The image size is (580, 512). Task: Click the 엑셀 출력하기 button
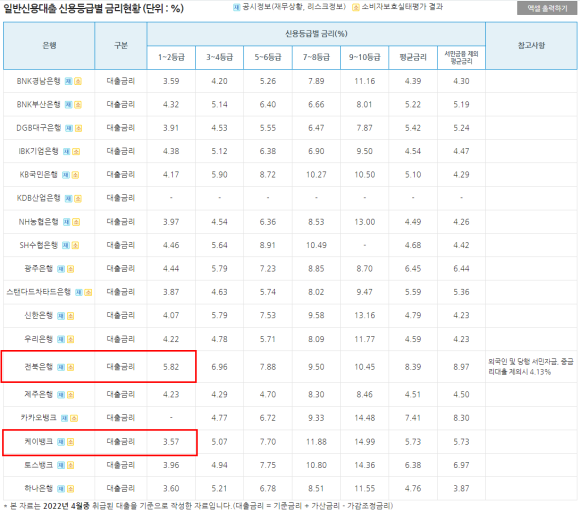547,8
